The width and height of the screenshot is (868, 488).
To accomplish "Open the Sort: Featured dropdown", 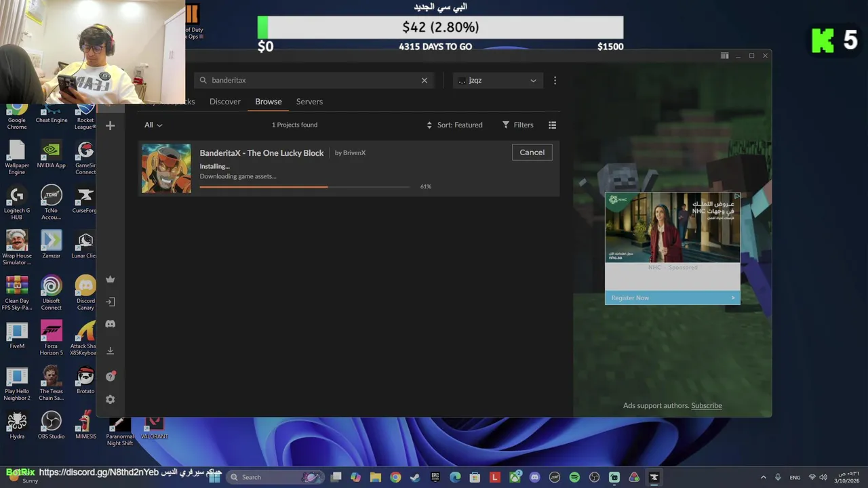I will (x=454, y=125).
